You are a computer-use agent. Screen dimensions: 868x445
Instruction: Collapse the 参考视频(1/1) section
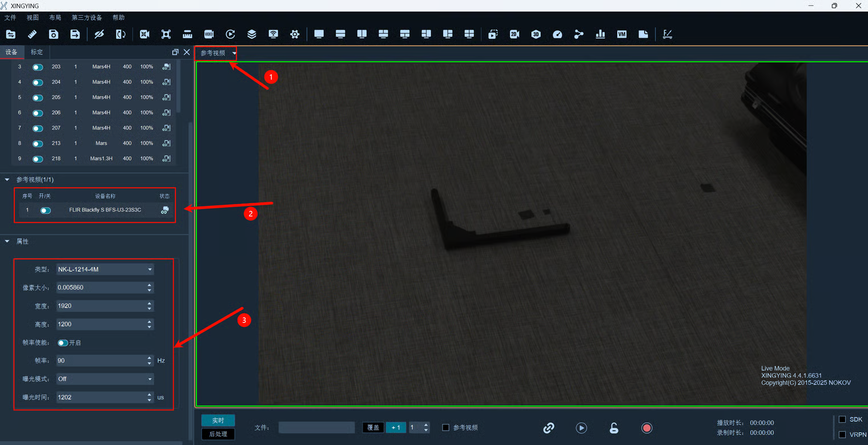[x=7, y=180]
